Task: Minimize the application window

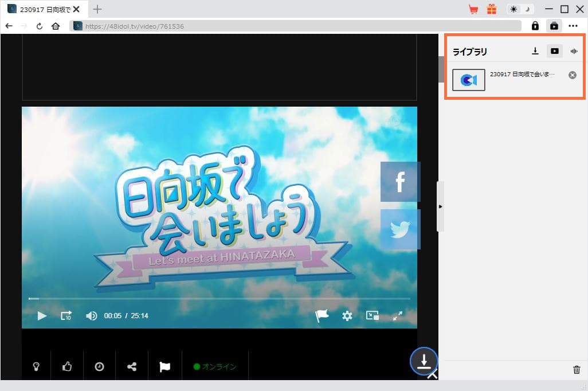Action: pyautogui.click(x=549, y=9)
